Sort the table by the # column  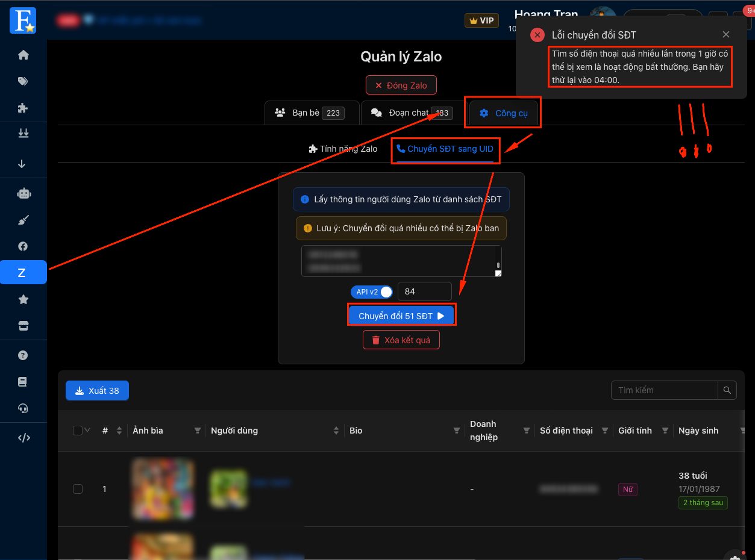(x=119, y=431)
